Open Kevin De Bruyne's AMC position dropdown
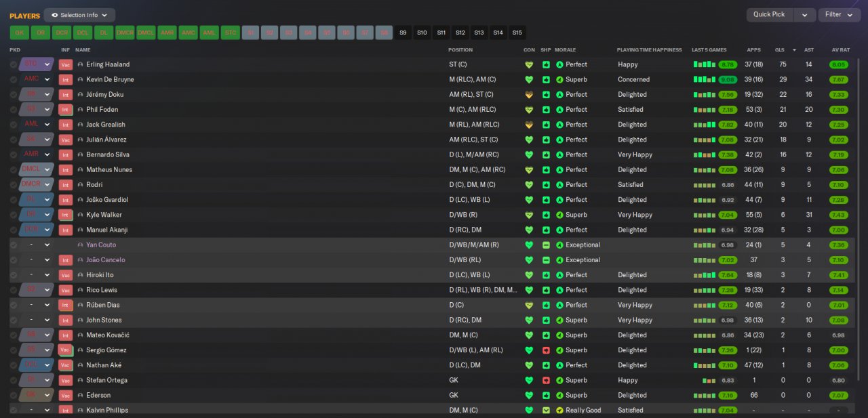 point(47,79)
